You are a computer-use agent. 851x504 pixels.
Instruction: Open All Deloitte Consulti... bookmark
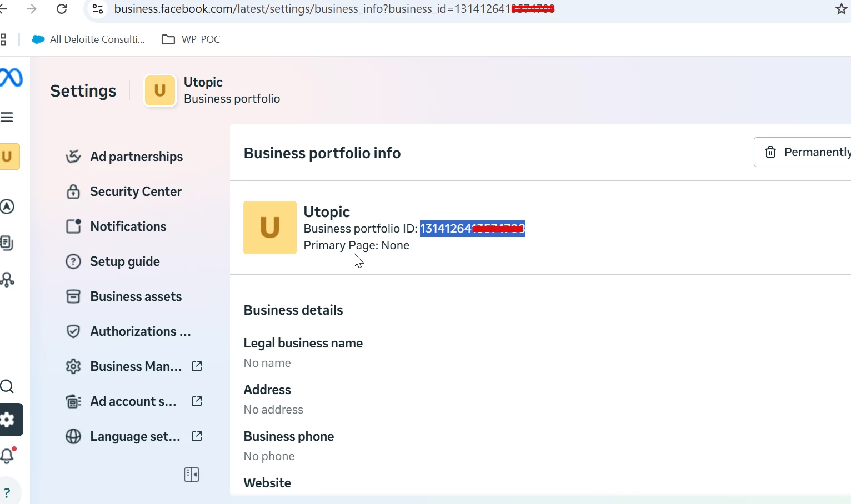(88, 39)
